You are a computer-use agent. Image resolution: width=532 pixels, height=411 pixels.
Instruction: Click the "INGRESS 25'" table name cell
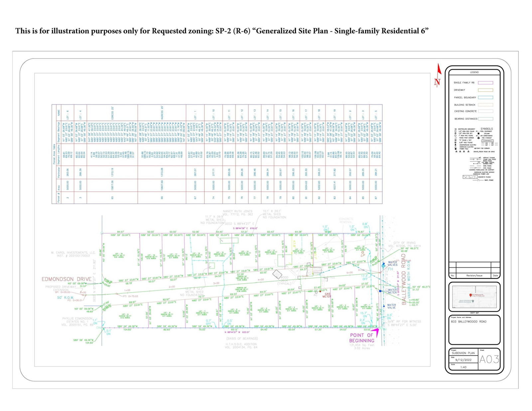click(162, 113)
